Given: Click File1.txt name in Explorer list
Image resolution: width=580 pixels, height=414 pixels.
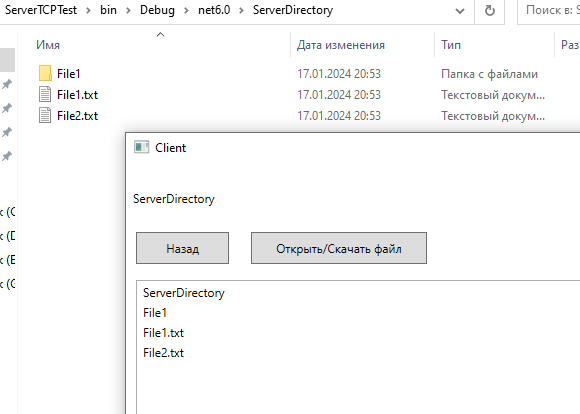Looking at the screenshot, I should 77,95.
